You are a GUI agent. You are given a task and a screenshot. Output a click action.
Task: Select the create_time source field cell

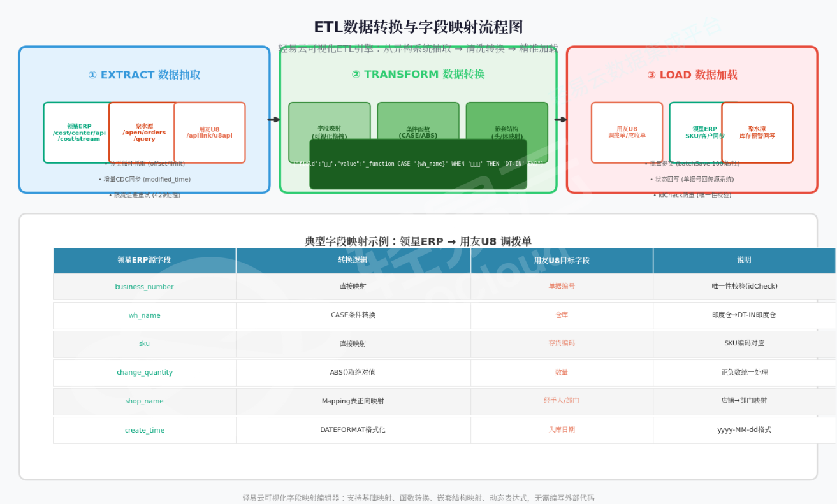click(145, 430)
